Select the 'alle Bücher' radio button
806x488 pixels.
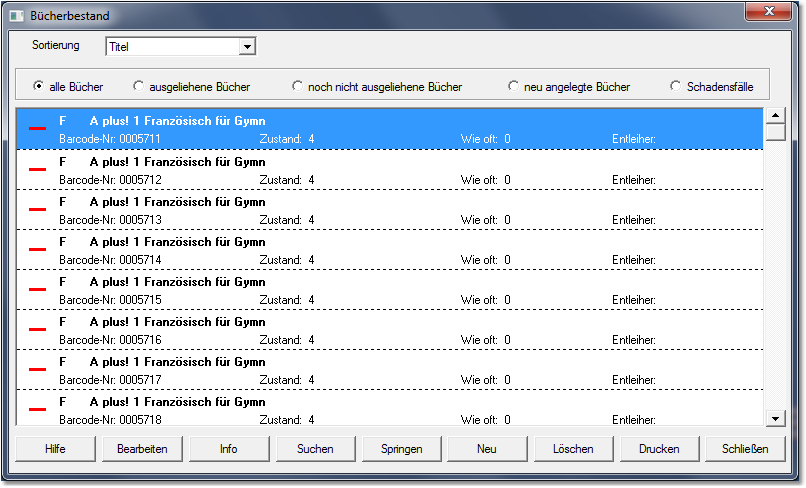[39, 86]
